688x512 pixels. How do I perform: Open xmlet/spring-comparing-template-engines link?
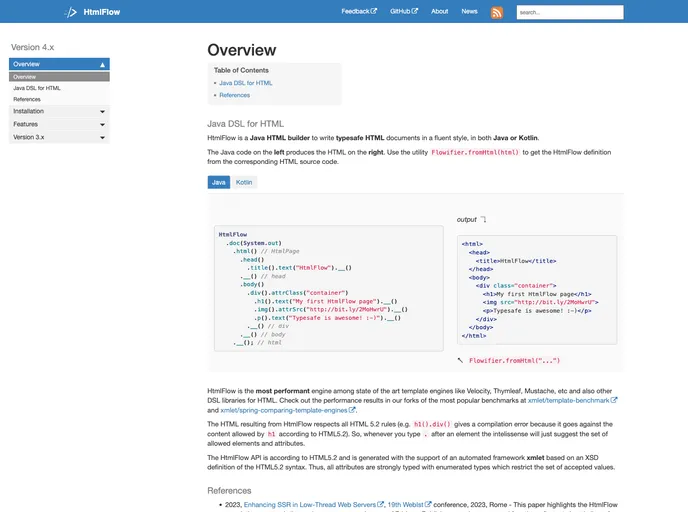click(284, 410)
